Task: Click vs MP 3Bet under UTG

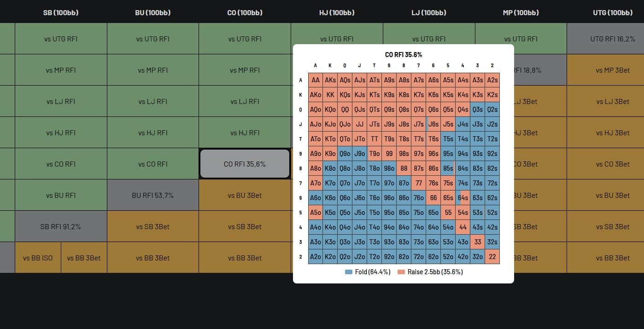Action: 613,70
